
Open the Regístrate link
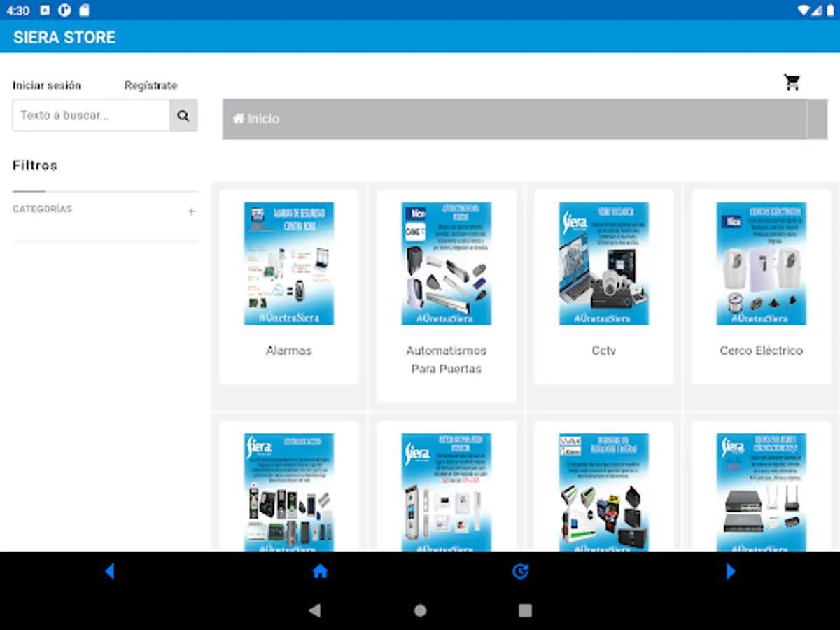click(150, 85)
